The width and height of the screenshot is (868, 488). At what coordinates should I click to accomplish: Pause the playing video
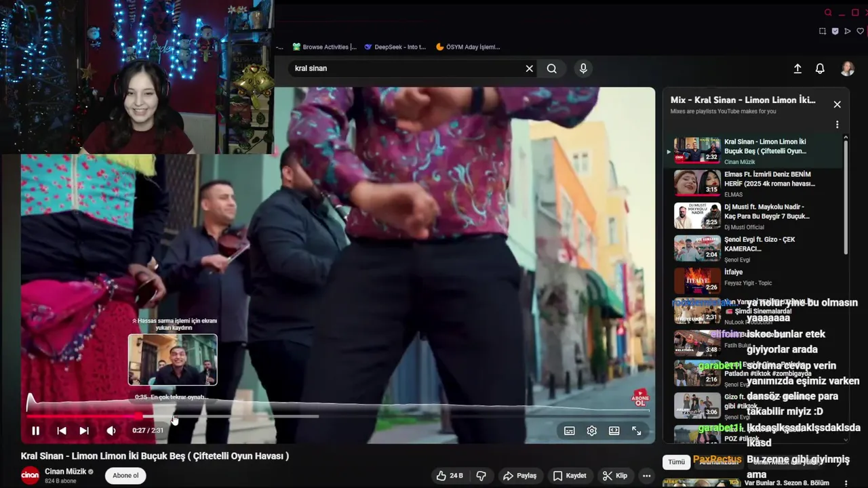point(35,430)
